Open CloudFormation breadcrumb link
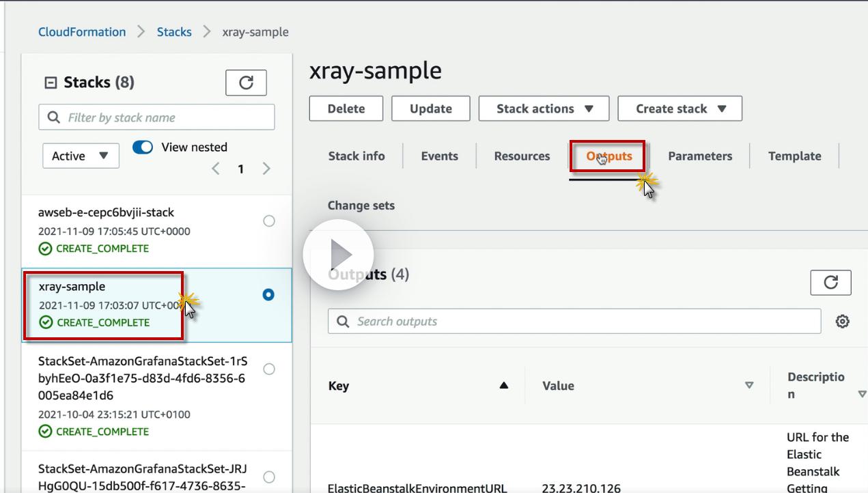 pyautogui.click(x=82, y=32)
